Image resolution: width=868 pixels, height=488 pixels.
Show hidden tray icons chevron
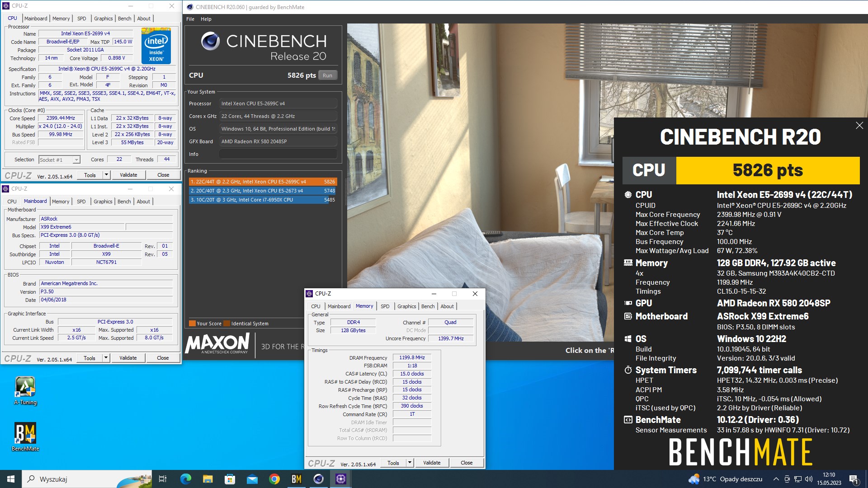pos(776,479)
